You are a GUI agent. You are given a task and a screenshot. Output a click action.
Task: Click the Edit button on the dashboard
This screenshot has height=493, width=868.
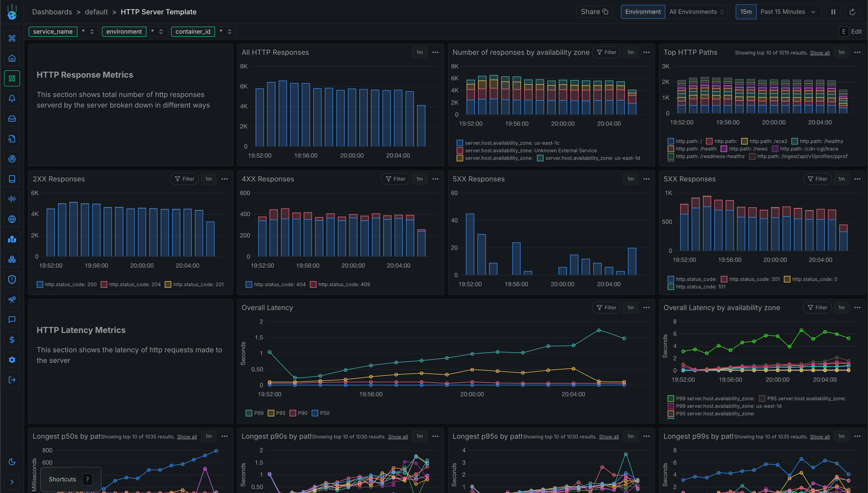click(x=856, y=31)
